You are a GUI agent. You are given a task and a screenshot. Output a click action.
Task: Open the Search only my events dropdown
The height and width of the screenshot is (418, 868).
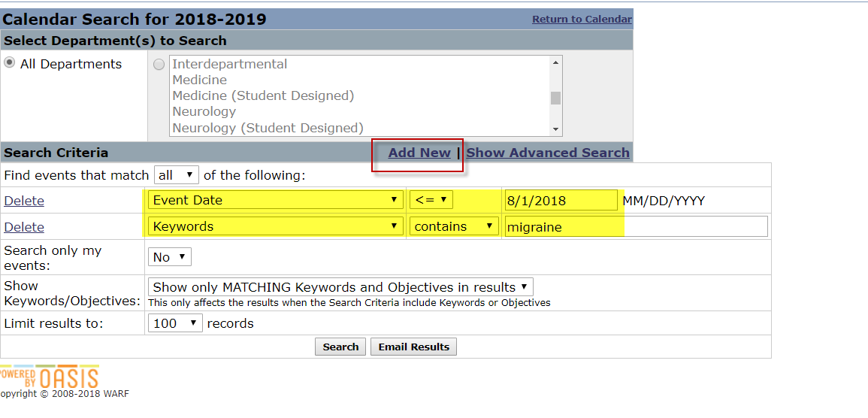(x=170, y=257)
